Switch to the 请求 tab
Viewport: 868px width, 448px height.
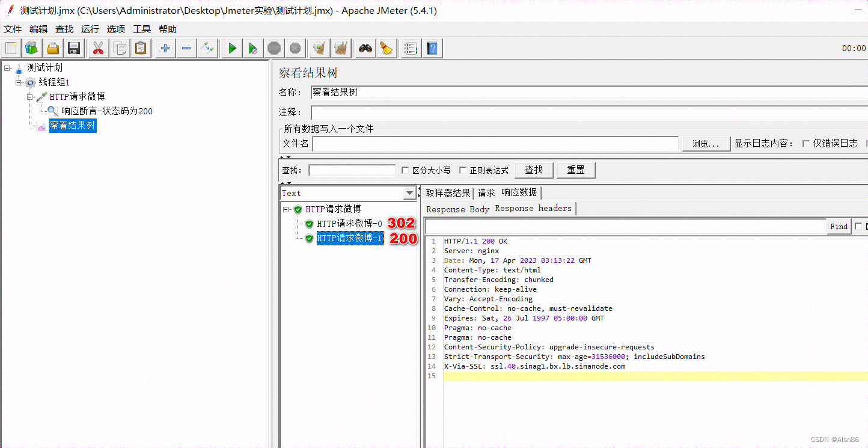486,193
